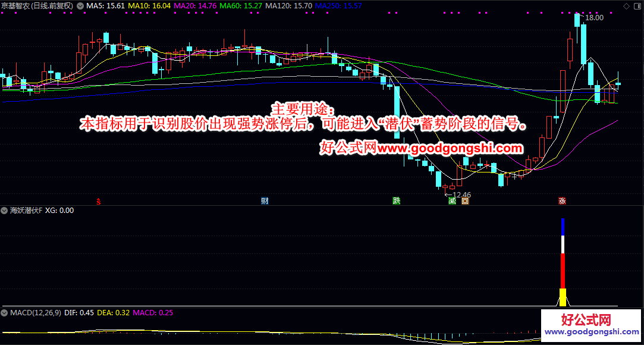Click the MA5: 15.61 label
Screen dimensions: 644x345
[105, 6]
